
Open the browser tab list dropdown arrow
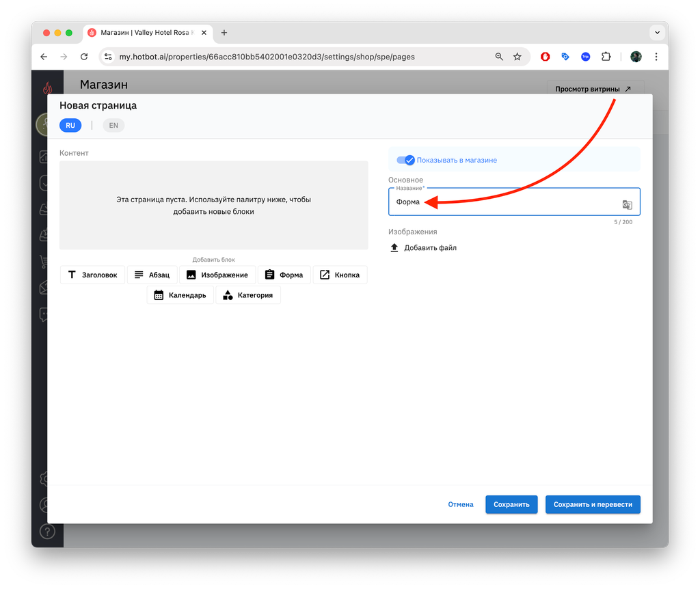657,33
